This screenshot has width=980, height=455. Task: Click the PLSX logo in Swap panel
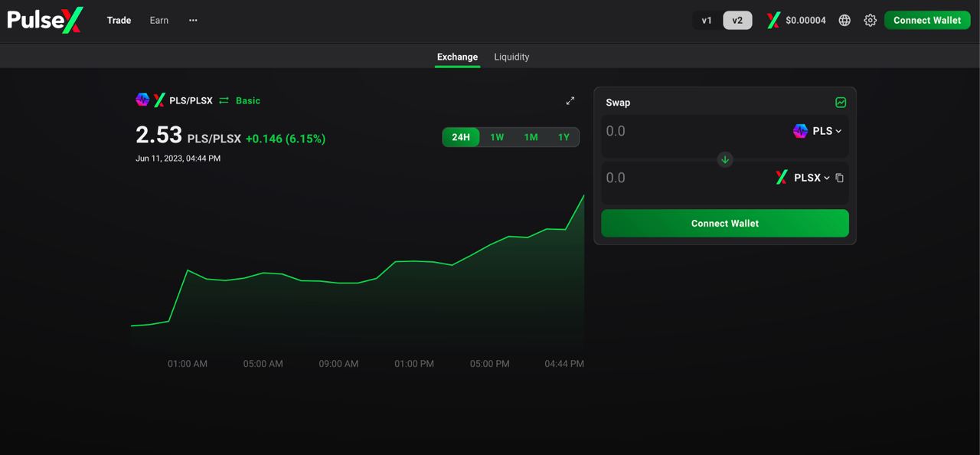tap(782, 178)
